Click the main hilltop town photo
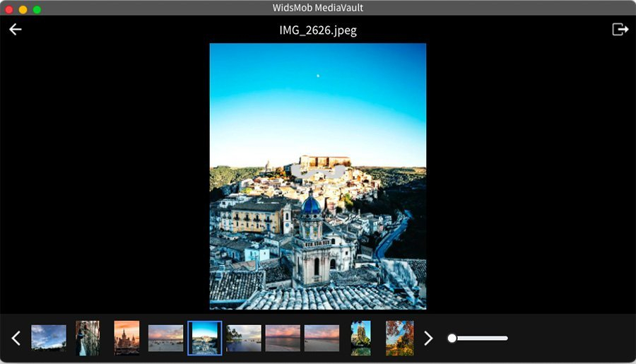 pyautogui.click(x=318, y=177)
